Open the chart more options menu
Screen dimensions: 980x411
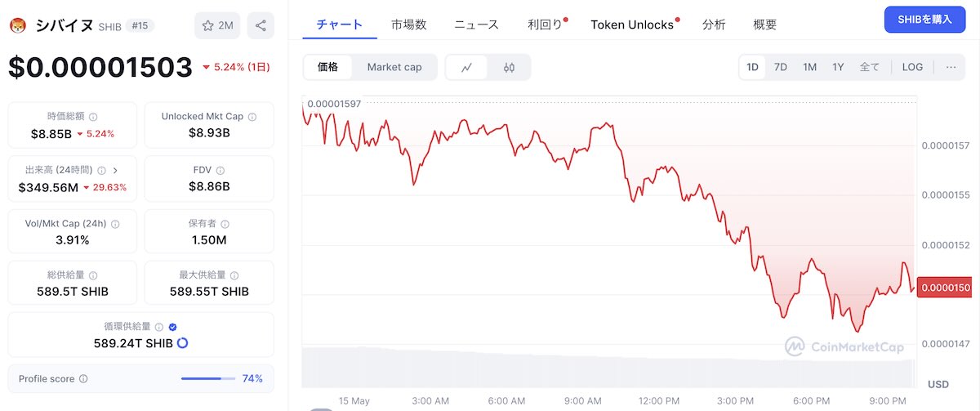[951, 67]
